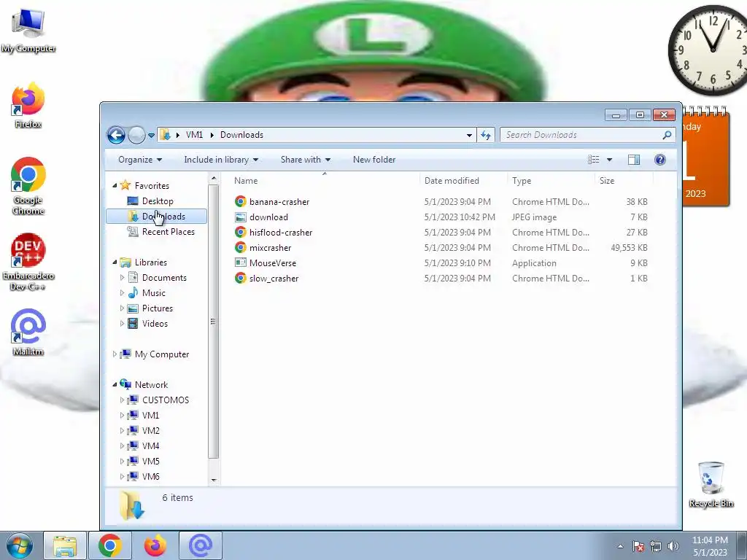Collapse the Libraries group
The width and height of the screenshot is (747, 560).
click(x=115, y=262)
